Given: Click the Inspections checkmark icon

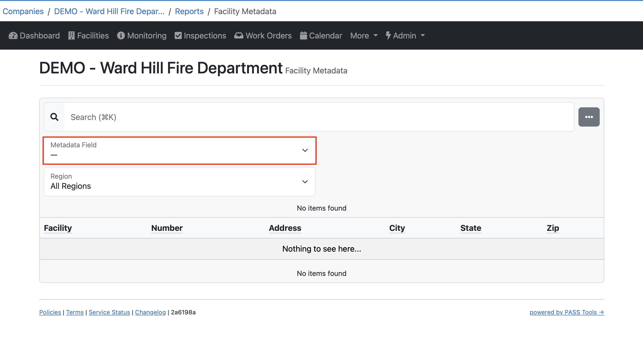Looking at the screenshot, I should [178, 36].
